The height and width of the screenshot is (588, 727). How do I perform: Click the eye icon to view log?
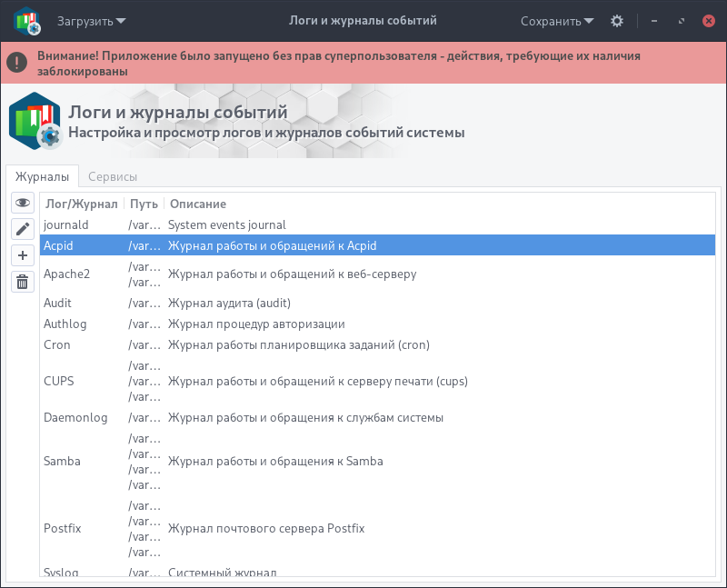point(23,203)
